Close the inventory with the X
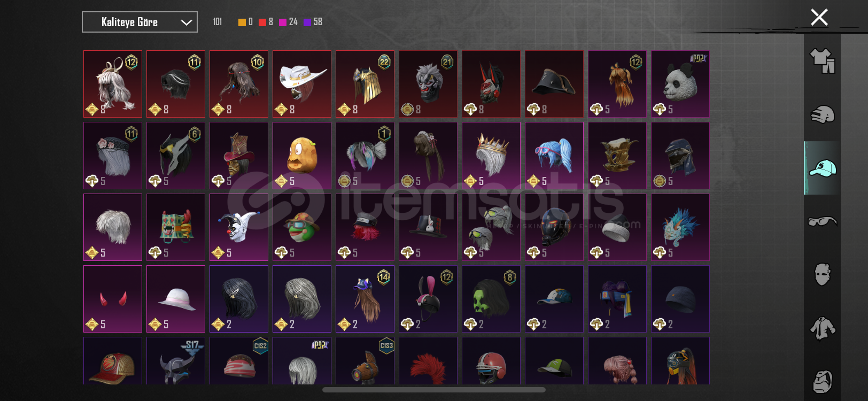 tap(819, 17)
